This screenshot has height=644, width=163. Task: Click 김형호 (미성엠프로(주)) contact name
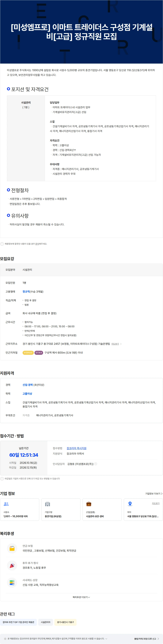click(80, 464)
